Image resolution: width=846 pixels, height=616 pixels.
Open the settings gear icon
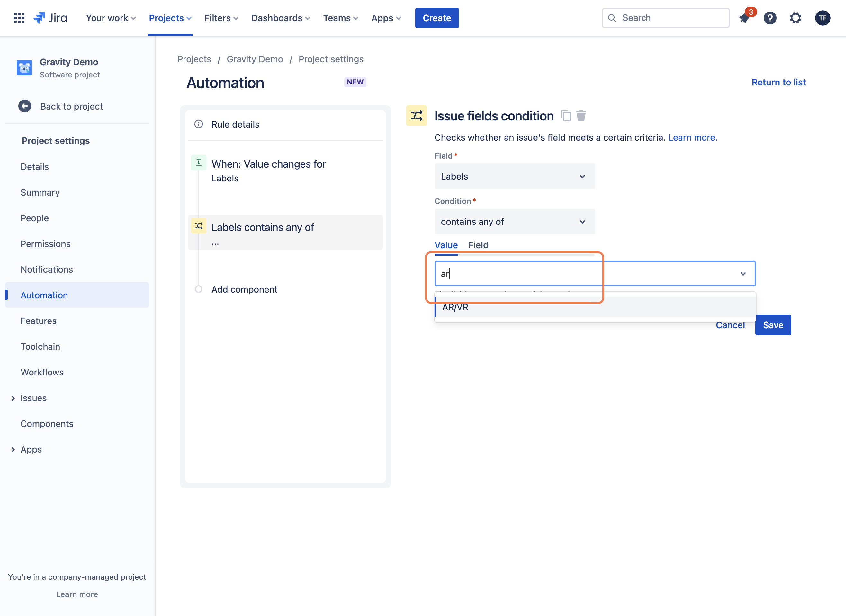tap(796, 18)
